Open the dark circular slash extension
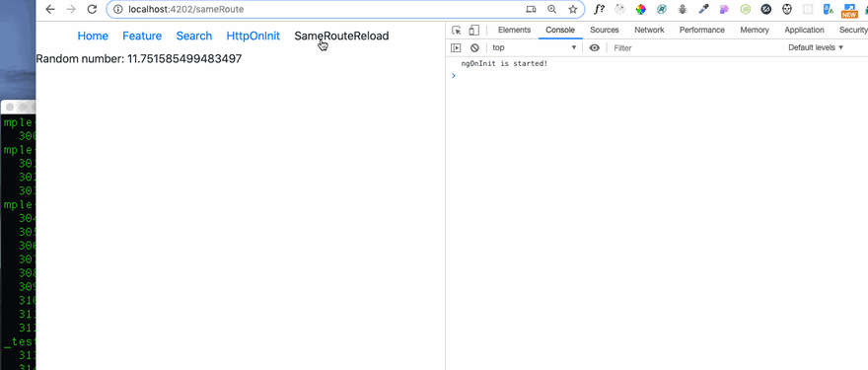The width and height of the screenshot is (868, 370). pyautogui.click(x=766, y=9)
